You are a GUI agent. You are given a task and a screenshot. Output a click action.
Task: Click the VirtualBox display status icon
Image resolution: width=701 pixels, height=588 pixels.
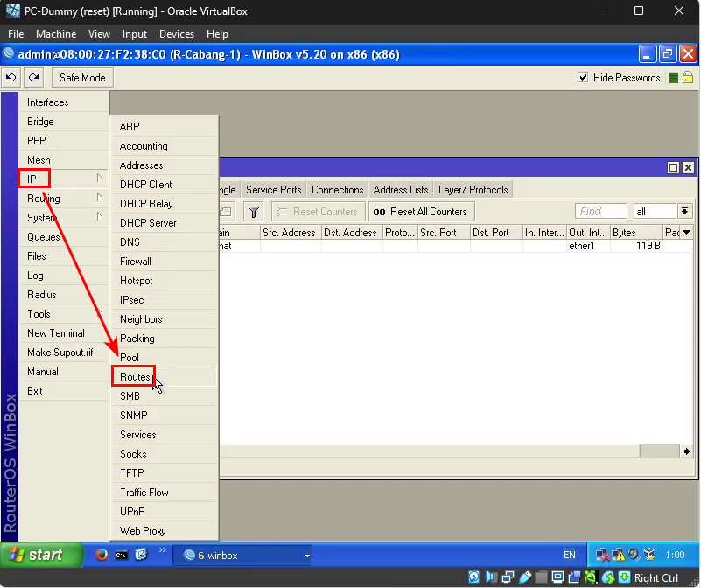557,577
